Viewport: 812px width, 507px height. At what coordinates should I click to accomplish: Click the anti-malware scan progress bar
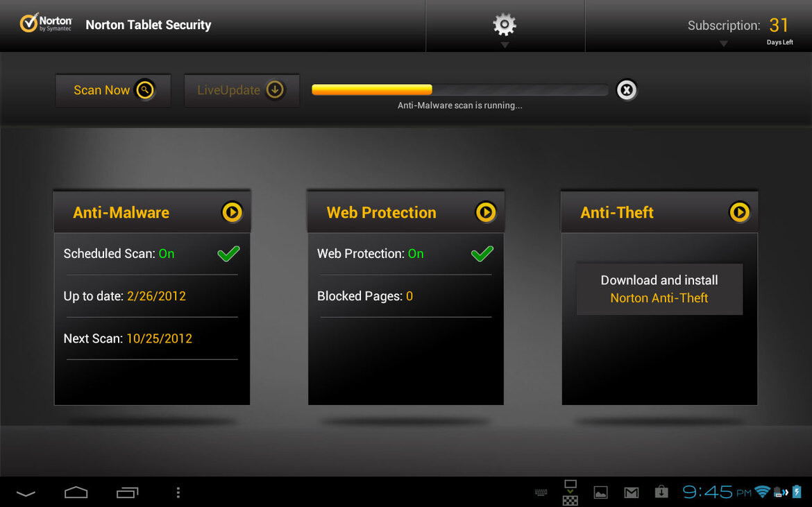coord(460,90)
